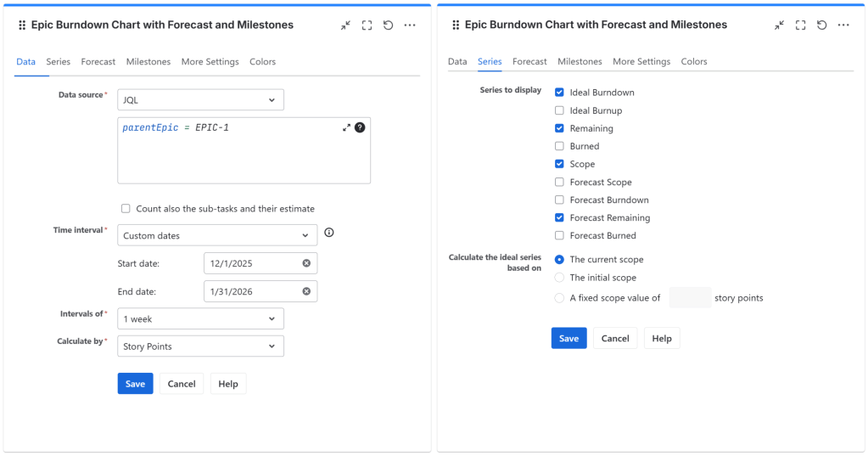Image resolution: width=868 pixels, height=456 pixels.
Task: Clear the start date value
Action: point(306,263)
